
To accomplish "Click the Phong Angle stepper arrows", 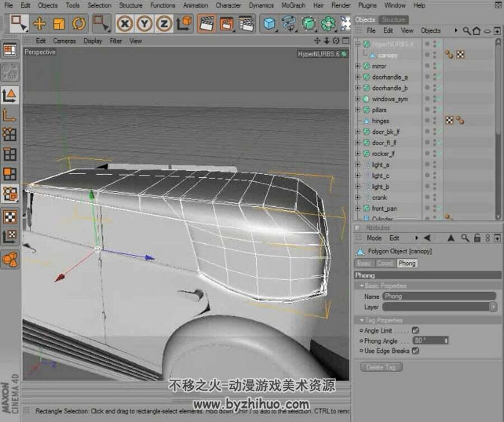I will [446, 341].
